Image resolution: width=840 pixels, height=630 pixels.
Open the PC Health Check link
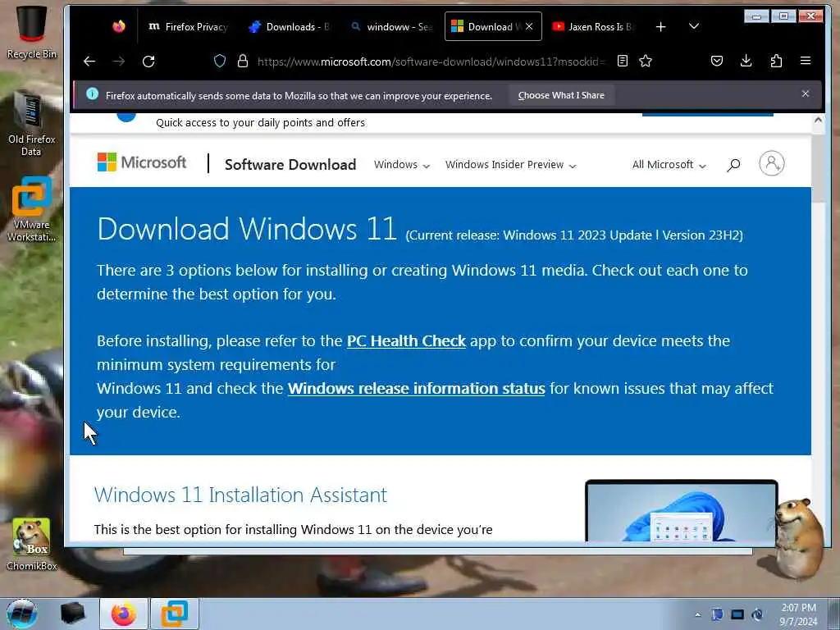[x=406, y=340]
